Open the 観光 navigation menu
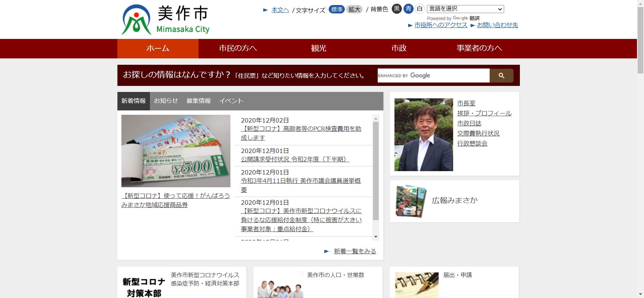This screenshot has width=644, height=298. coord(318,48)
